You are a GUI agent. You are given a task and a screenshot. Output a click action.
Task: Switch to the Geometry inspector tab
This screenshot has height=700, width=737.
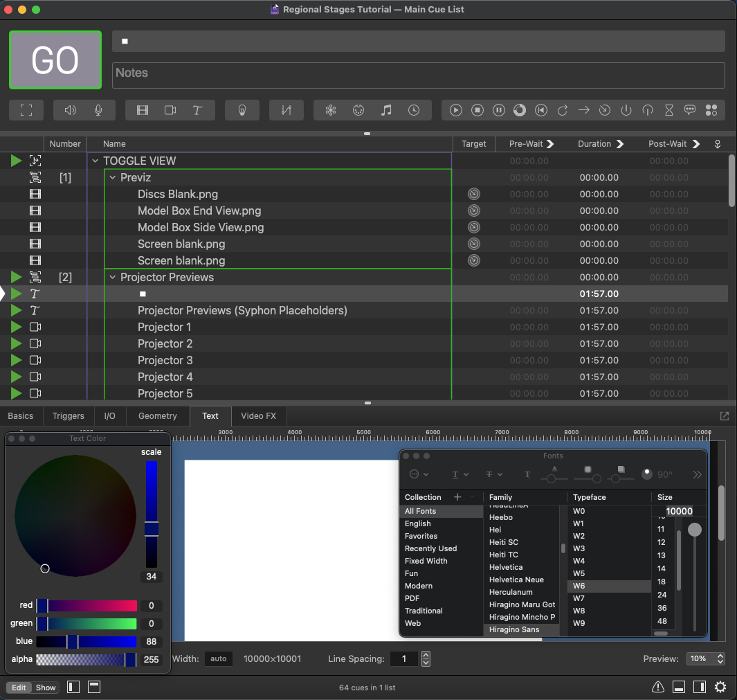tap(158, 416)
